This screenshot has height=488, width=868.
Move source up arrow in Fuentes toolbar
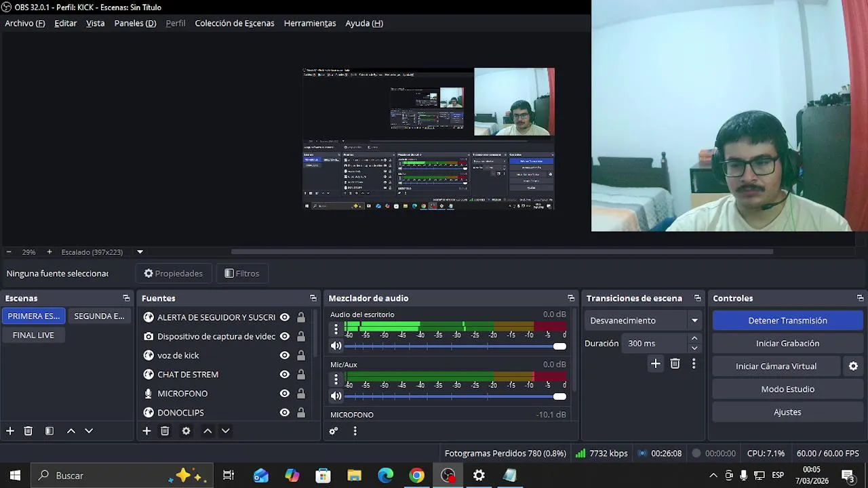208,431
